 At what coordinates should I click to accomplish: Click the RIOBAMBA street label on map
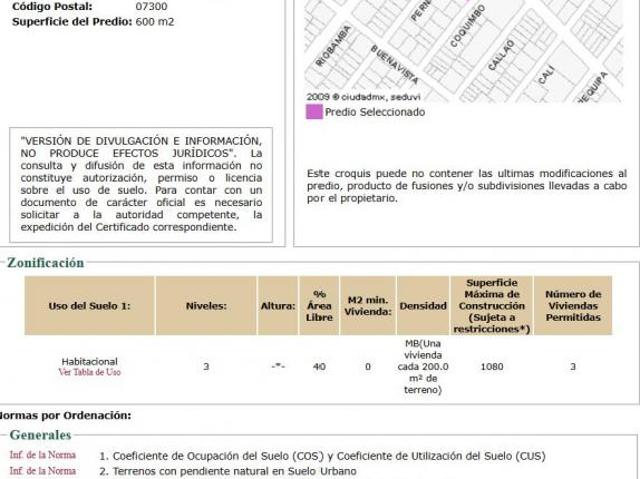(333, 46)
